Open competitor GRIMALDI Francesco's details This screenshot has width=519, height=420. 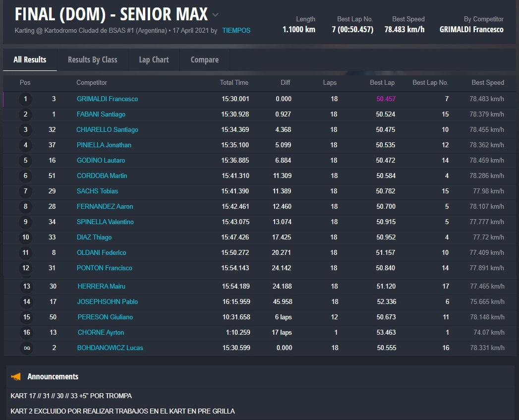pyautogui.click(x=107, y=99)
